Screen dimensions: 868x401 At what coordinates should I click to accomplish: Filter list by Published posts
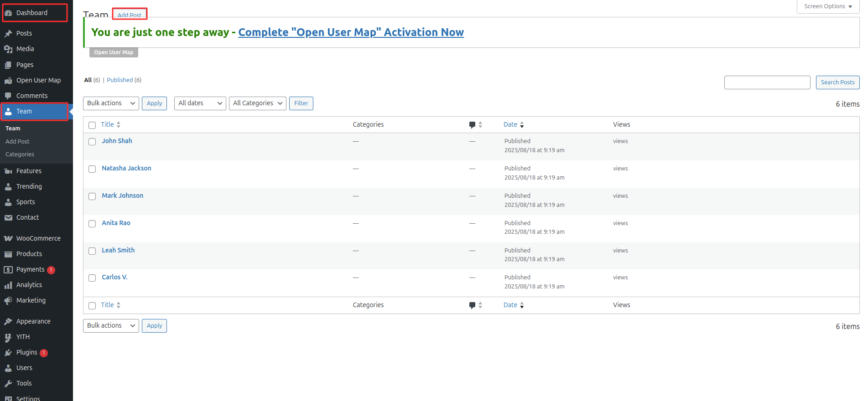(120, 80)
